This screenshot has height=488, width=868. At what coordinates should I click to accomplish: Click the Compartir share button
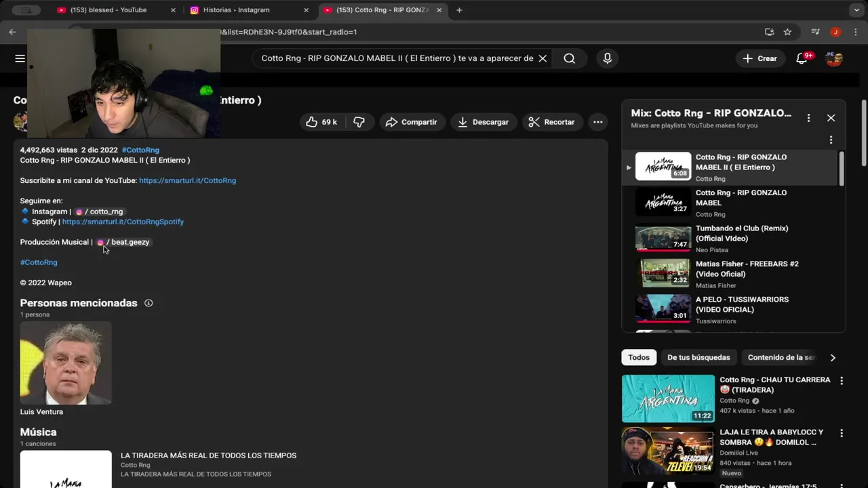[x=412, y=122]
